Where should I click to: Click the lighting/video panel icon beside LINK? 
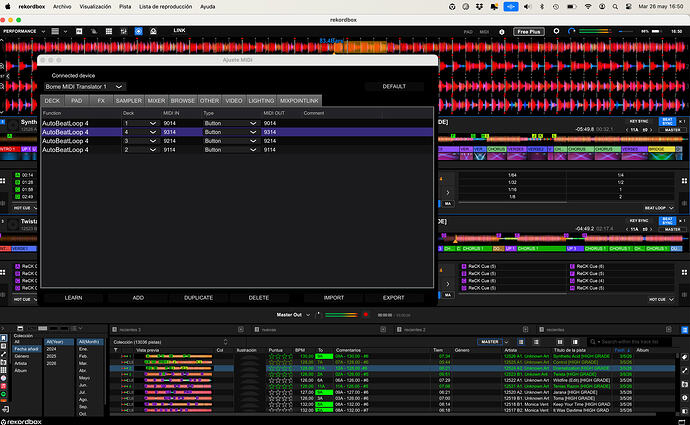(x=153, y=31)
